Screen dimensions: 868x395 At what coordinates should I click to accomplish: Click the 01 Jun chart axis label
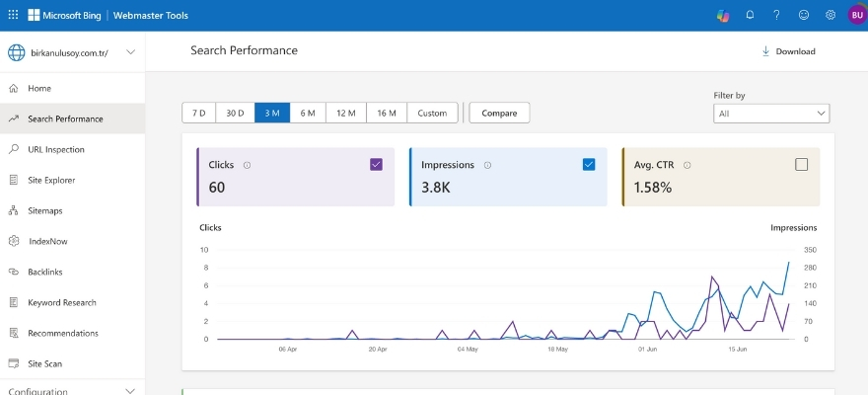tap(648, 350)
